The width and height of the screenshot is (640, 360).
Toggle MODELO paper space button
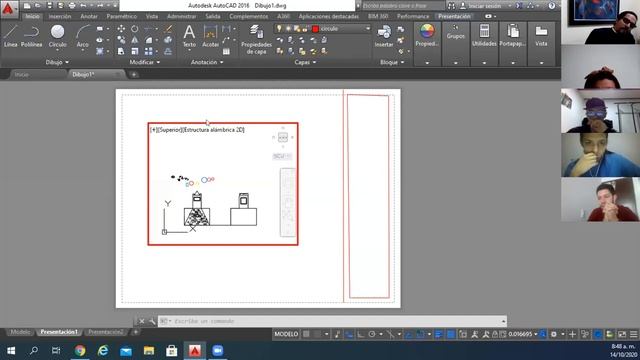pyautogui.click(x=286, y=334)
